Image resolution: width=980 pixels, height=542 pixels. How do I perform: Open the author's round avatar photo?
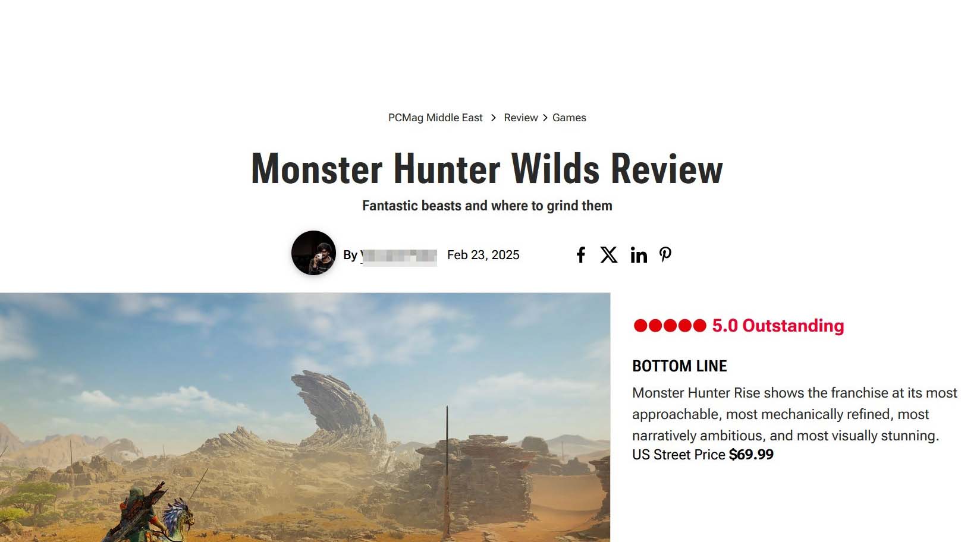coord(313,253)
